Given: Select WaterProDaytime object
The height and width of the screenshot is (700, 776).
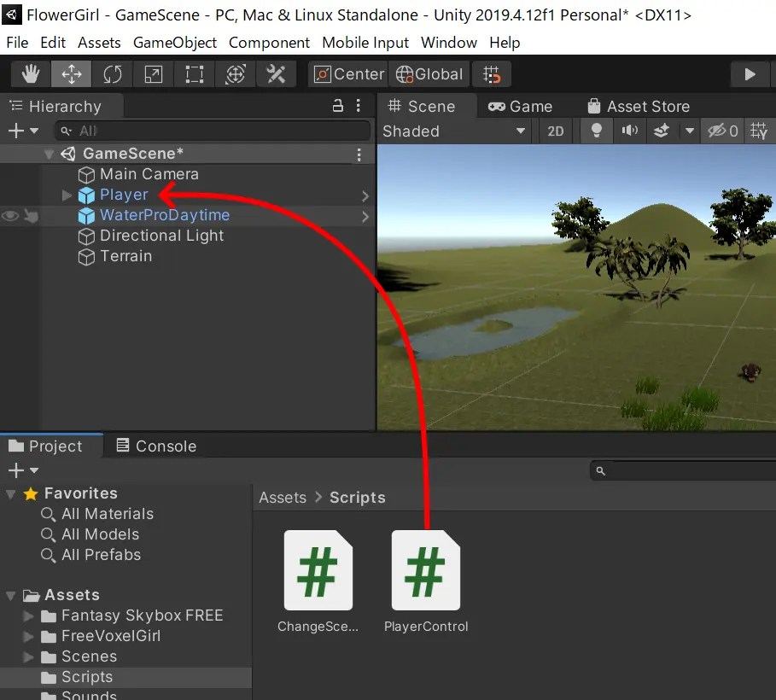Looking at the screenshot, I should [154, 215].
